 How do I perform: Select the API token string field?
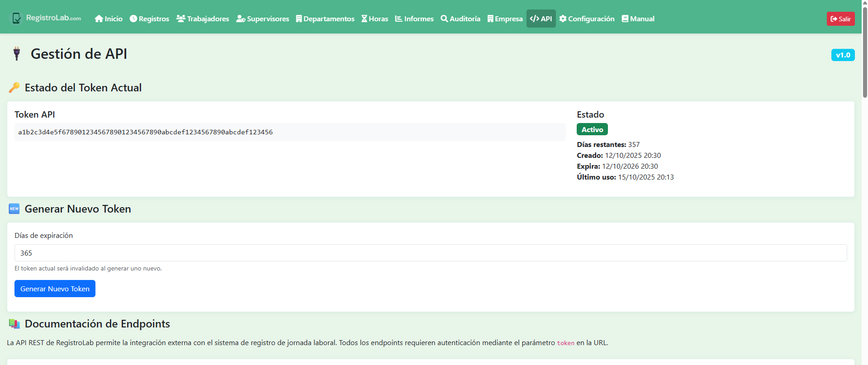(x=290, y=132)
